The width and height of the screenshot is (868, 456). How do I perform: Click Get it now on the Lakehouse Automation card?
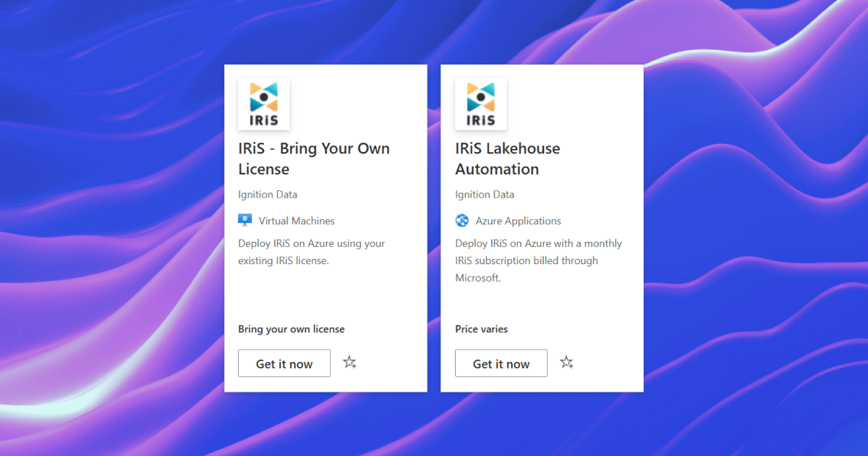(501, 363)
